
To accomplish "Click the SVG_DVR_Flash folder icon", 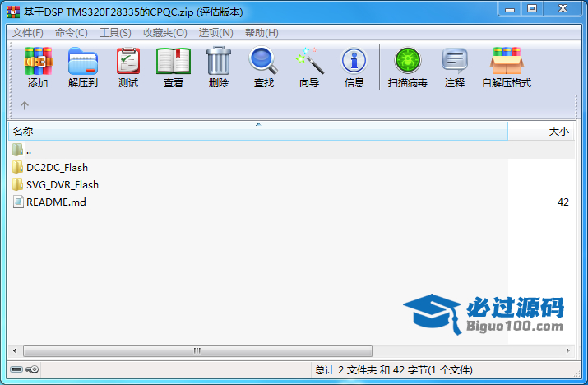I will point(17,184).
